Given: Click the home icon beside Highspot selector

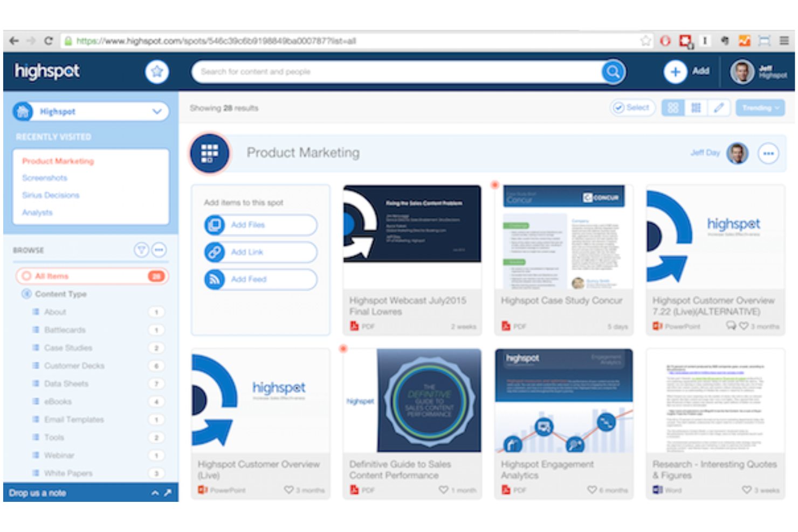Looking at the screenshot, I should click(23, 112).
